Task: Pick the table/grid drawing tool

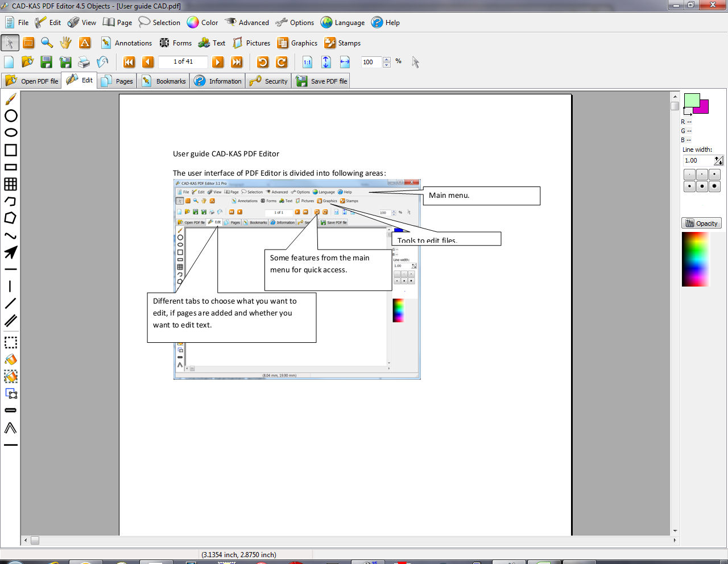Action: pyautogui.click(x=10, y=184)
